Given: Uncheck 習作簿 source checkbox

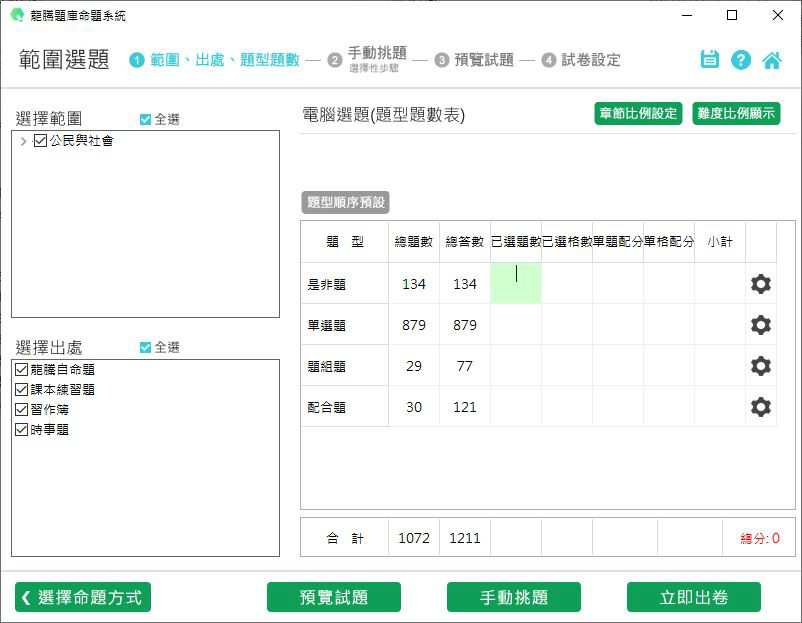Looking at the screenshot, I should (21, 410).
